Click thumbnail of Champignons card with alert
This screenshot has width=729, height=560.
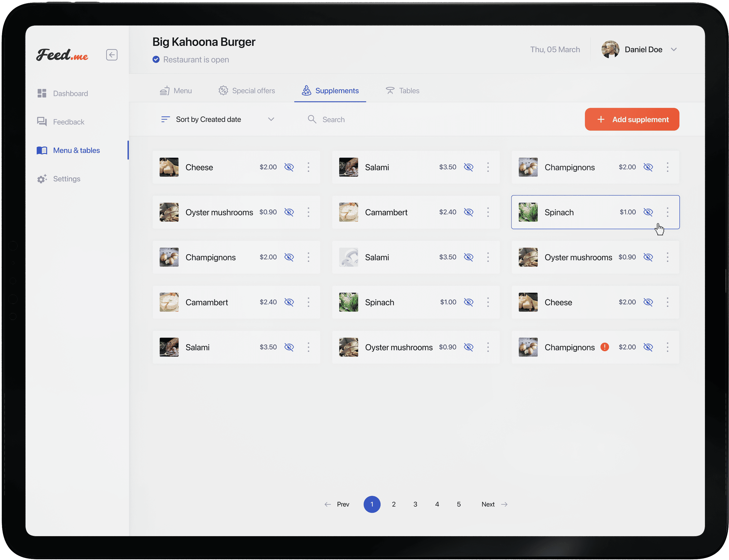pyautogui.click(x=528, y=347)
